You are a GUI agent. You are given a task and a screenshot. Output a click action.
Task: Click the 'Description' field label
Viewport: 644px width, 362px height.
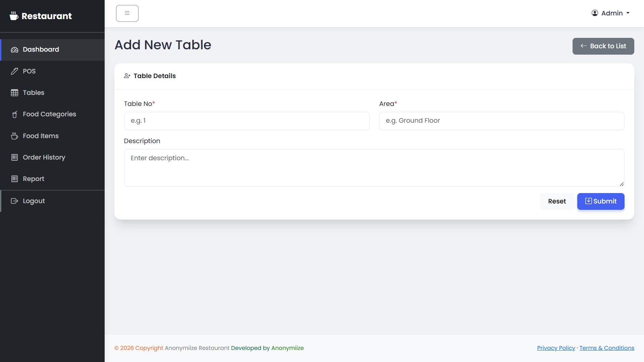(142, 141)
